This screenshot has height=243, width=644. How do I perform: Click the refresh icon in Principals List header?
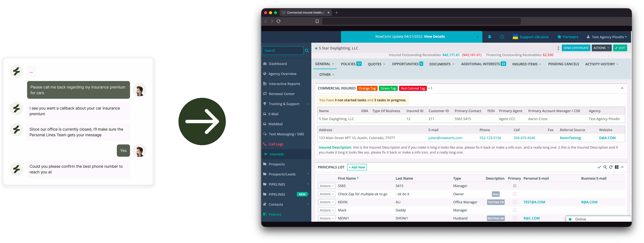click(611, 167)
